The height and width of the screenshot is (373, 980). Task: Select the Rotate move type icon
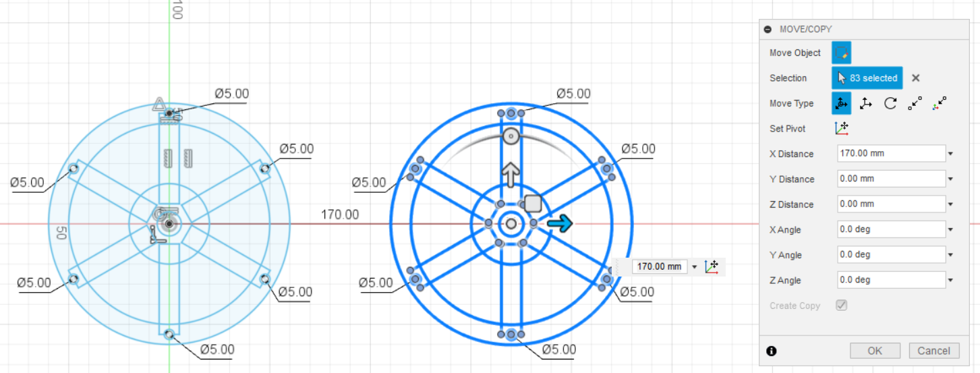click(x=890, y=103)
